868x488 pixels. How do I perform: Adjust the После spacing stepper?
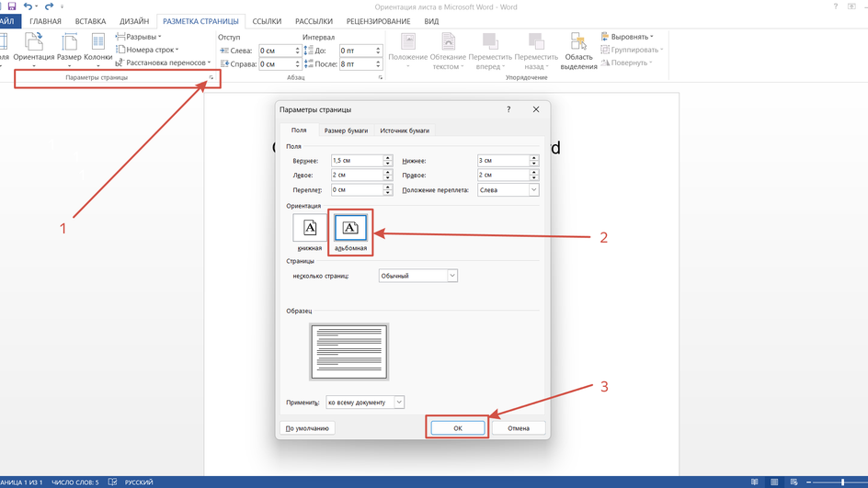tap(378, 64)
